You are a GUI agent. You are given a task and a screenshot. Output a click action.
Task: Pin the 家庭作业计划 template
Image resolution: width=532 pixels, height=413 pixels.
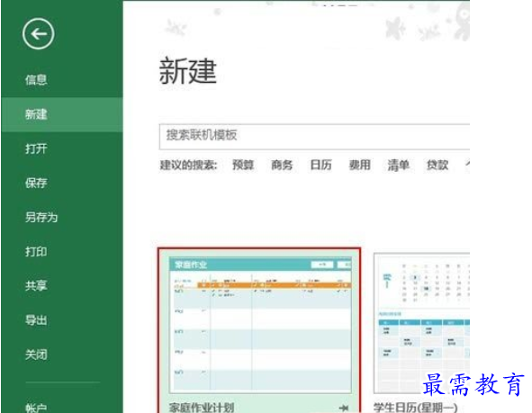344,408
